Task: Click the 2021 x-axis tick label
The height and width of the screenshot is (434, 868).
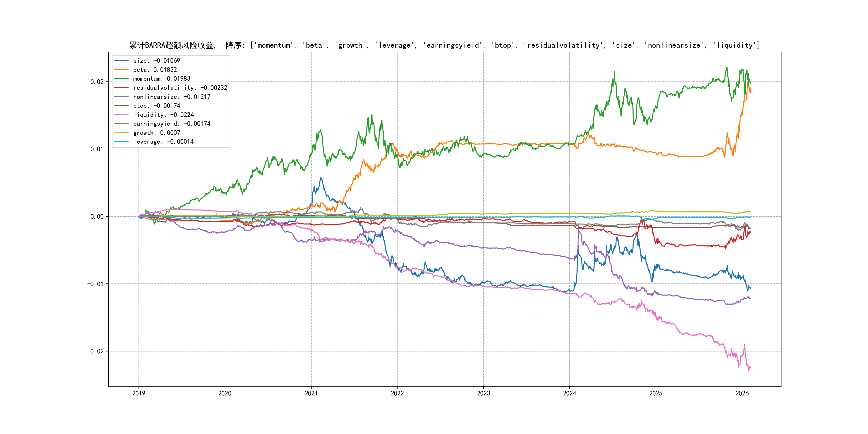Action: click(311, 393)
